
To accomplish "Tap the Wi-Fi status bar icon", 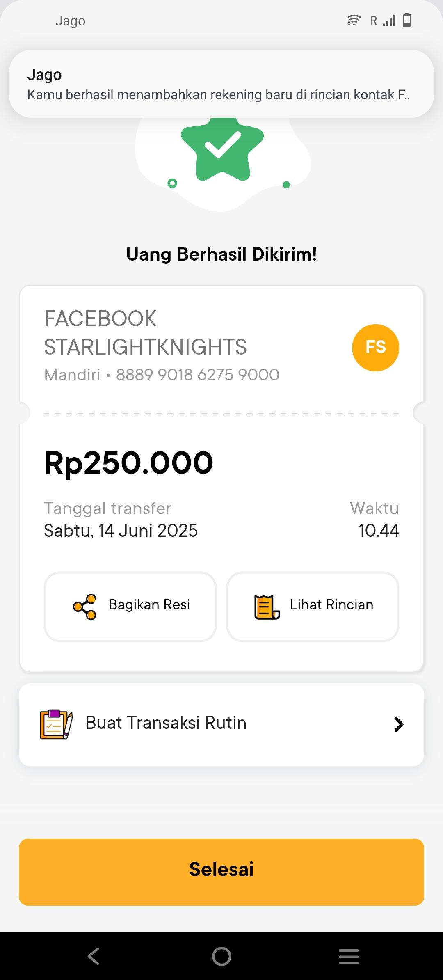I will coord(354,20).
